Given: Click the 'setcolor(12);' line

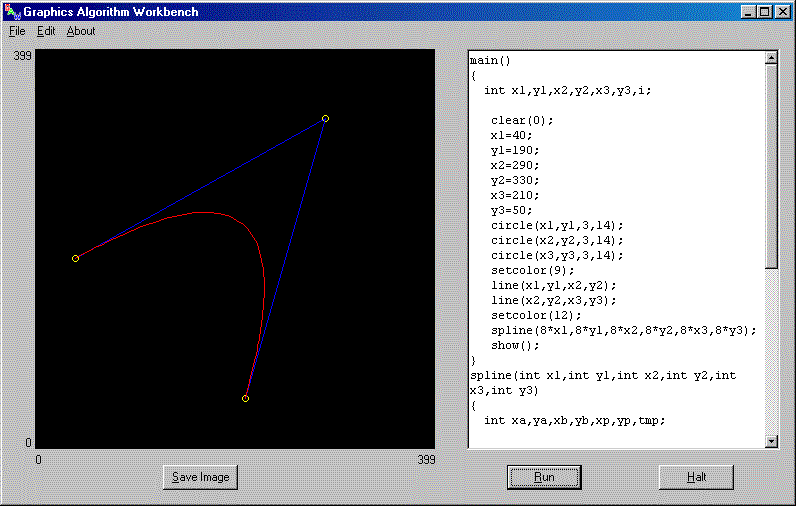Looking at the screenshot, I should click(x=536, y=316).
